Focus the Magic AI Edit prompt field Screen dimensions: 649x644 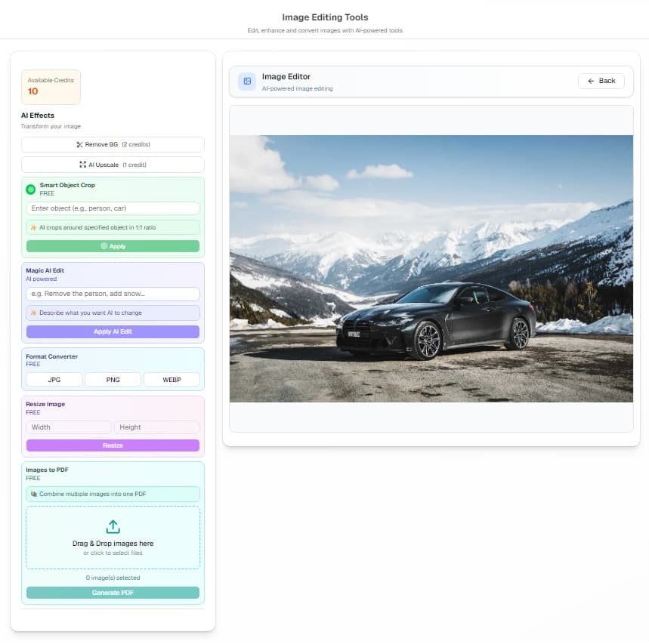[113, 294]
